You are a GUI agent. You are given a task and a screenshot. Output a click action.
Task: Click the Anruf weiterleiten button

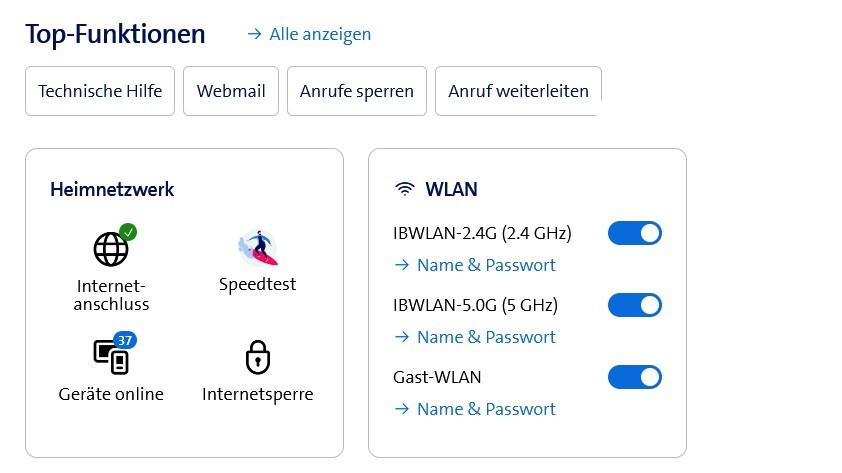coord(518,91)
